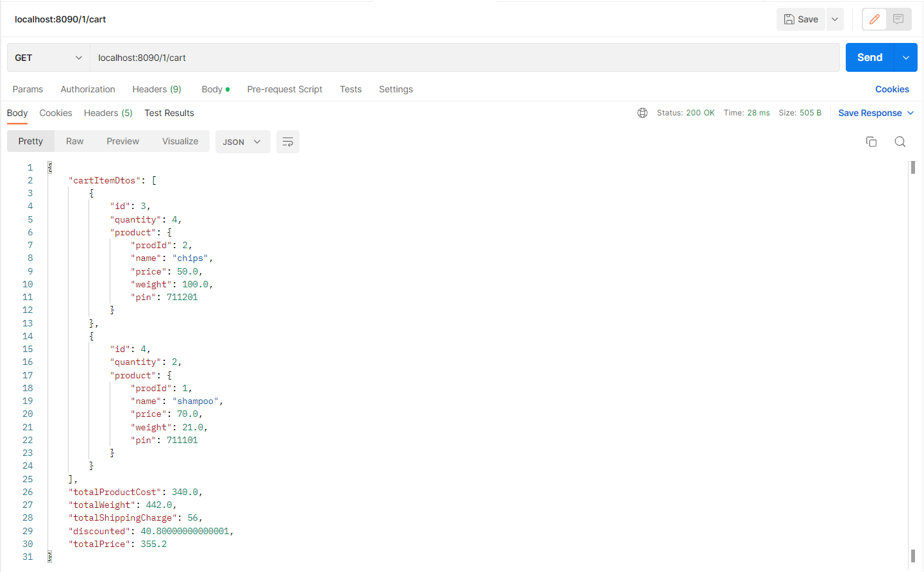Click inside the request URL field

pyautogui.click(x=256, y=57)
